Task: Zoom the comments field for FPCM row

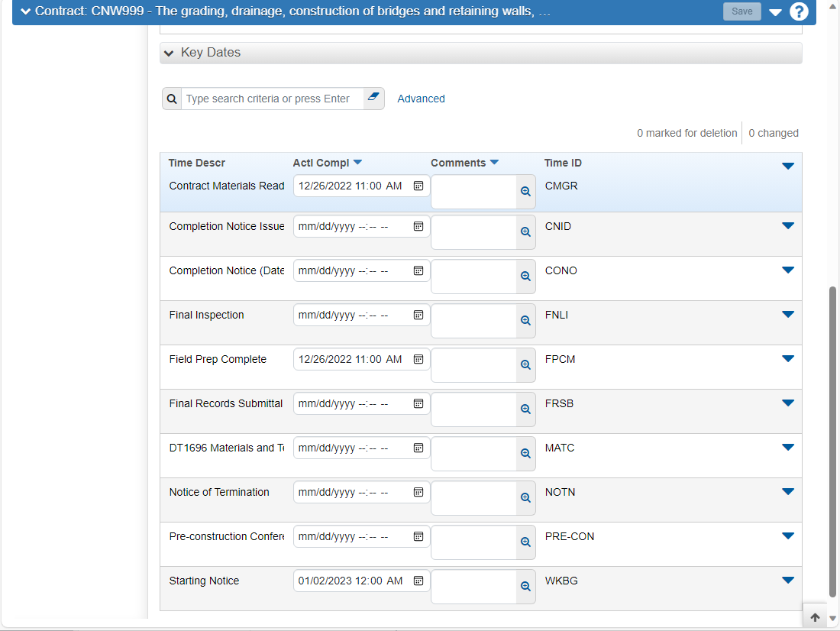Action: click(525, 365)
